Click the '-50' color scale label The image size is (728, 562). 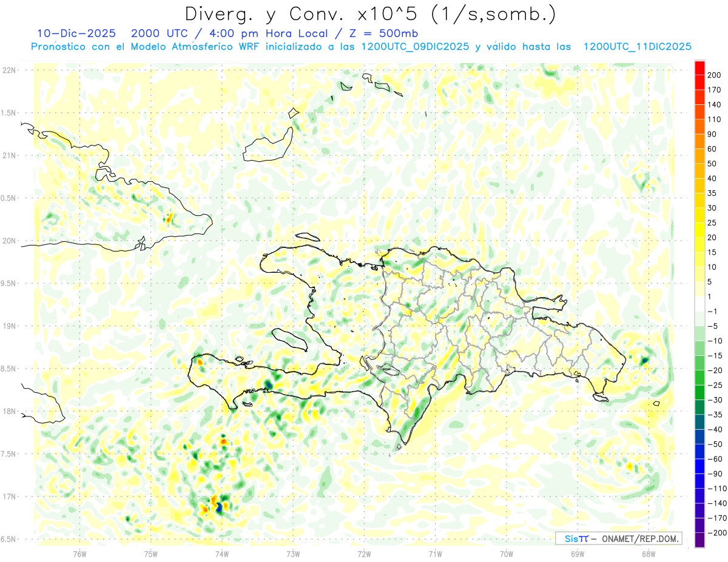coord(715,444)
